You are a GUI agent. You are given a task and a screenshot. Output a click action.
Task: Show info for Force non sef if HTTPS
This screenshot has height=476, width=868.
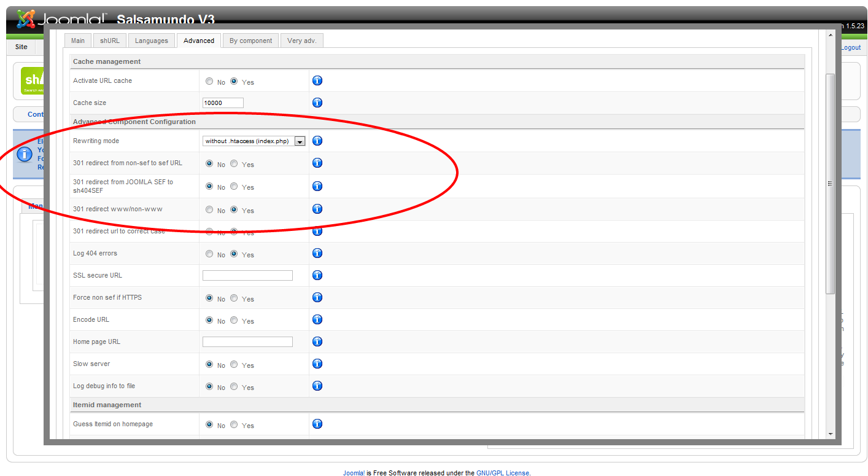(x=317, y=297)
